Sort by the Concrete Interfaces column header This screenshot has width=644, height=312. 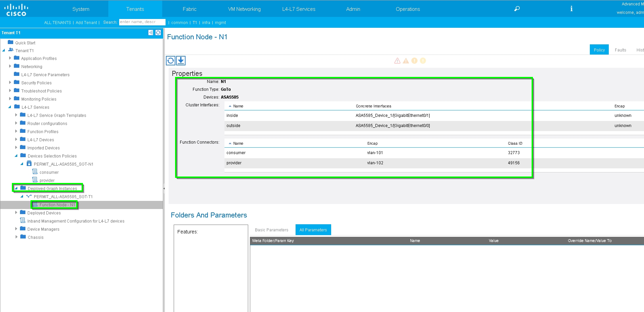tap(373, 106)
